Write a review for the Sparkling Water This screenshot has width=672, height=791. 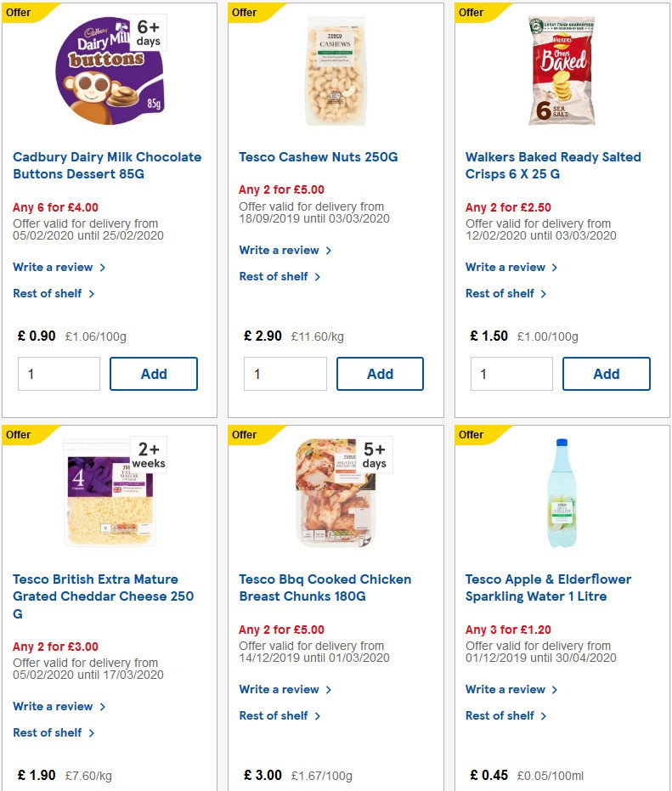tap(500, 689)
